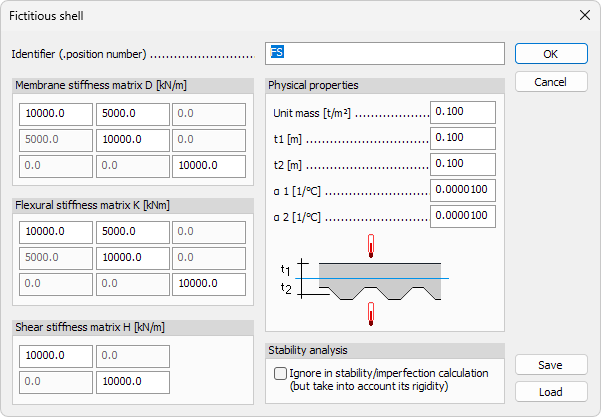Click the Load button
This screenshot has width=601, height=417.
[551, 392]
